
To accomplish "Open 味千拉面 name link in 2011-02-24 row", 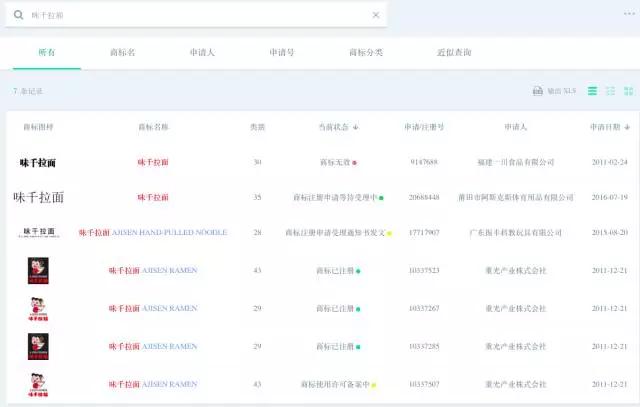I will 153,162.
